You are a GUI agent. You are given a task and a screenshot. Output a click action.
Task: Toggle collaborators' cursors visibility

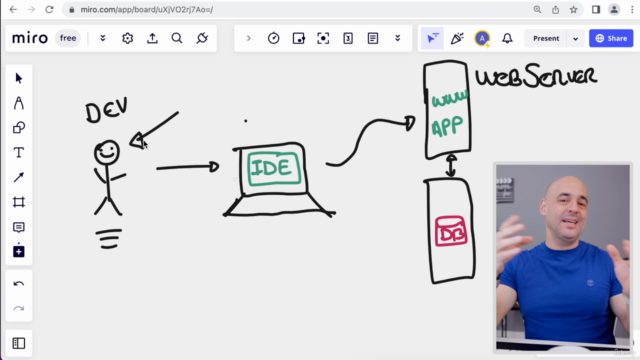432,38
